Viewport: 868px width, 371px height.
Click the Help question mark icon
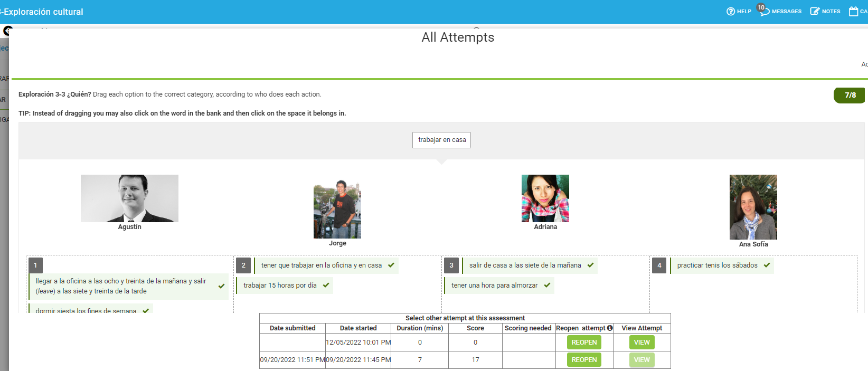coord(731,12)
